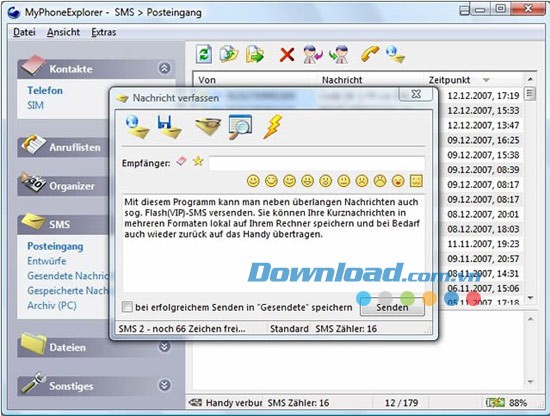The image size is (550, 416).
Task: Click the folder with green arrow icon before the red X
Action: [x=255, y=54]
